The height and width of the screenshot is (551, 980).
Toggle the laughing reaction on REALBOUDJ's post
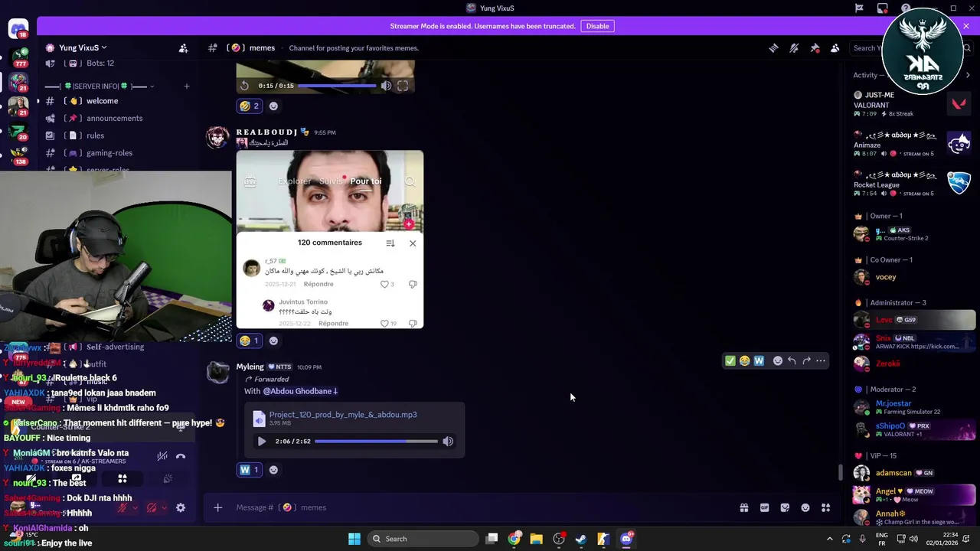[250, 341]
